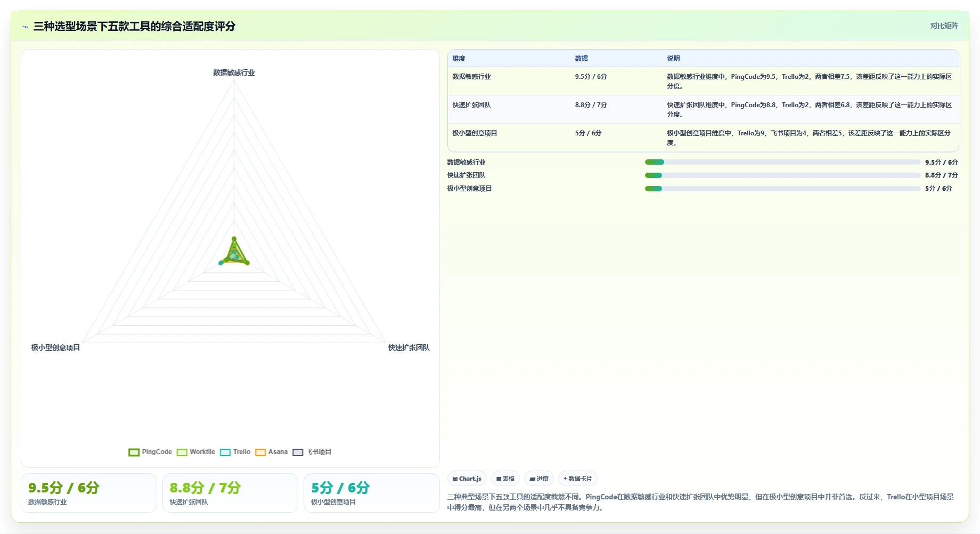Click the 极小型创意项目 label in the progress list

(x=469, y=189)
